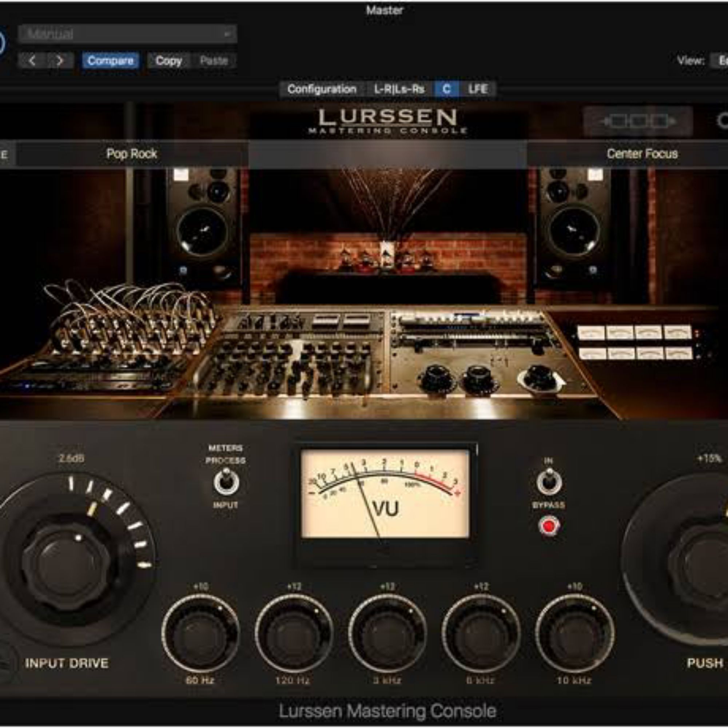Click the Compare button
The height and width of the screenshot is (728, 728).
click(x=110, y=61)
